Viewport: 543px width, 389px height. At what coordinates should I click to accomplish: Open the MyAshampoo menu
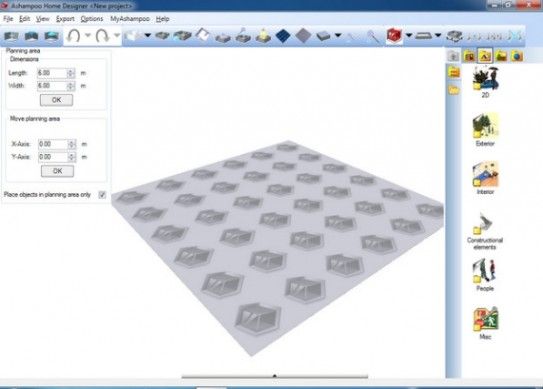[x=130, y=19]
